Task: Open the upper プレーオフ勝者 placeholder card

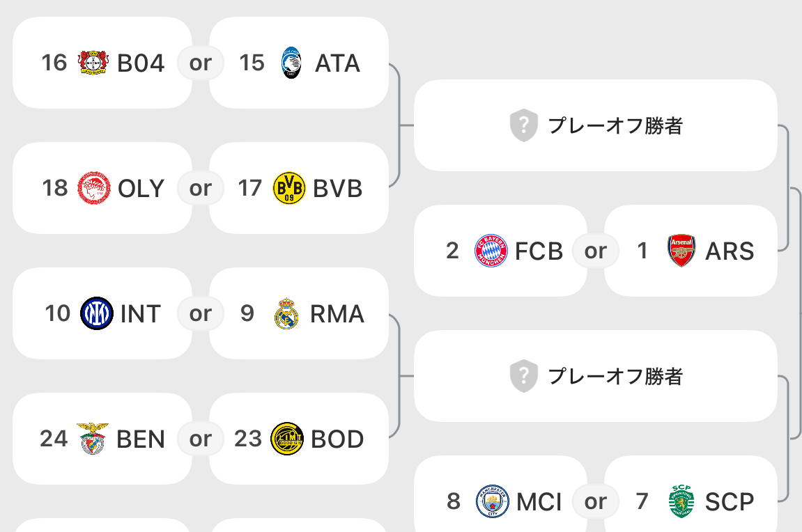Action: coord(595,125)
